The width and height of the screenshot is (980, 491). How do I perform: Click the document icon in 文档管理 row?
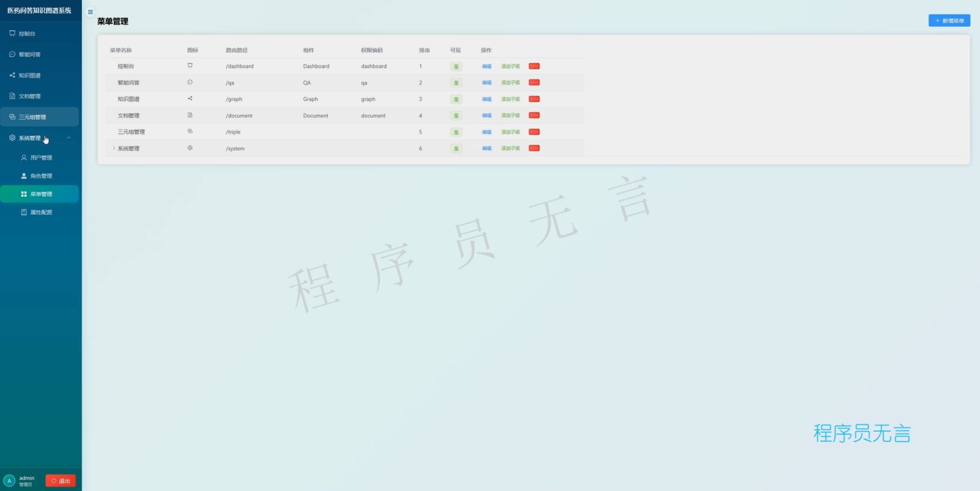click(190, 115)
